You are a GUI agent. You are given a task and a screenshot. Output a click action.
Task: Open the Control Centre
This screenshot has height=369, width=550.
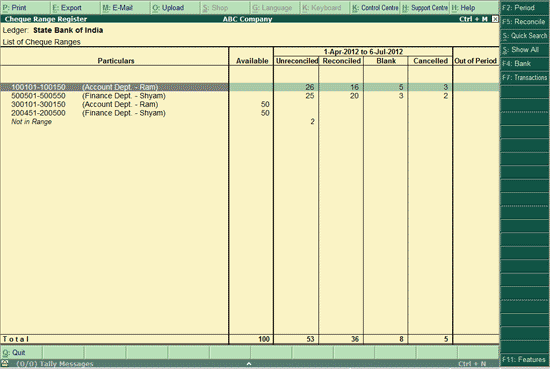coord(375,8)
